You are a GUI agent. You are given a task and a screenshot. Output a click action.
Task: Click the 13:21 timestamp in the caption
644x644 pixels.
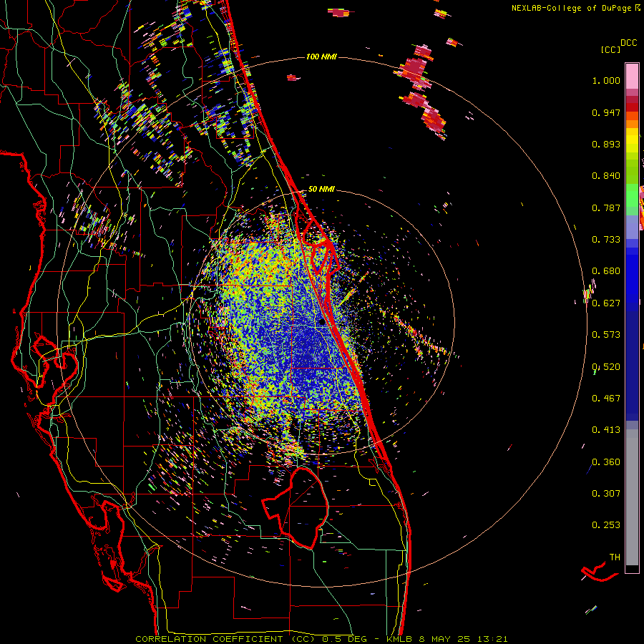point(492,639)
